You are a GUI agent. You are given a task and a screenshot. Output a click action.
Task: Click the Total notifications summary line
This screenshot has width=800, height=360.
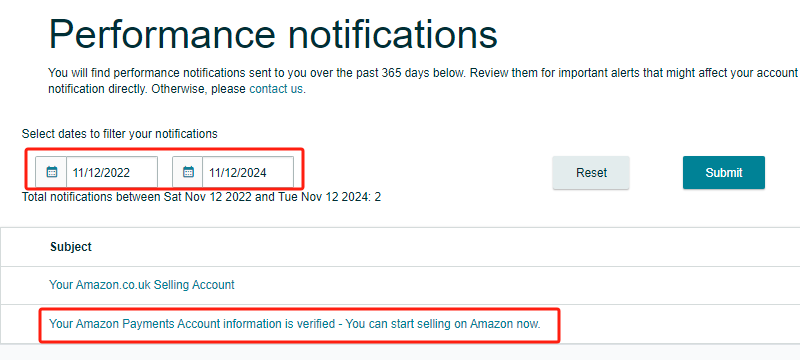(202, 197)
